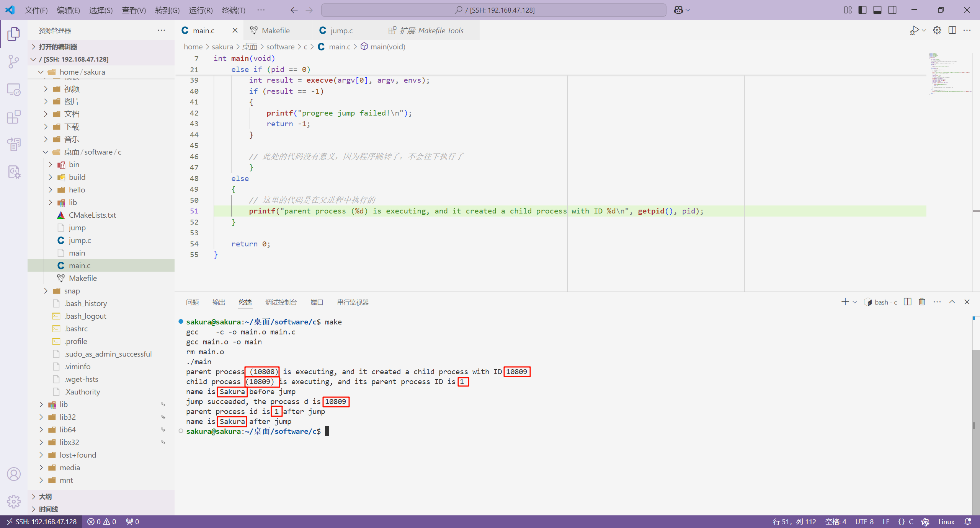Viewport: 980px width, 528px height.
Task: Select the 终端 tab in panel
Action: 245,302
